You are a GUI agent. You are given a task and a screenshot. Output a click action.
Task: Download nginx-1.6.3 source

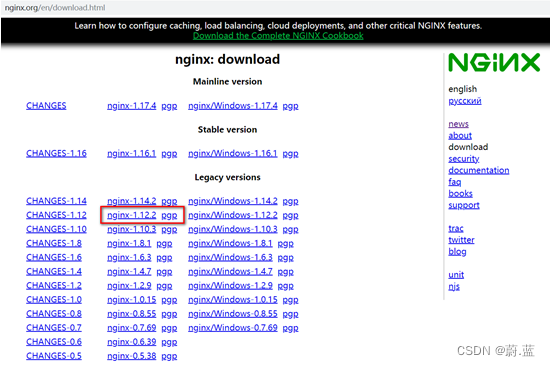pyautogui.click(x=129, y=257)
